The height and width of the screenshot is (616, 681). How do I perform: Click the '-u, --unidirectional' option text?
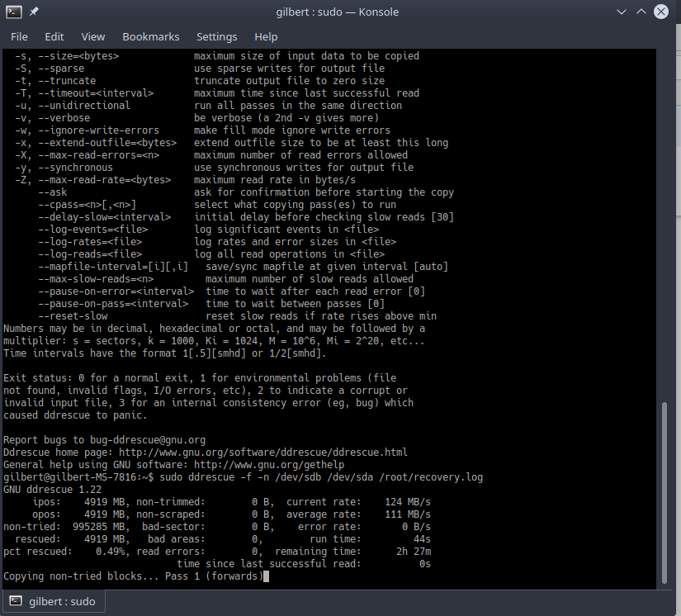[73, 106]
